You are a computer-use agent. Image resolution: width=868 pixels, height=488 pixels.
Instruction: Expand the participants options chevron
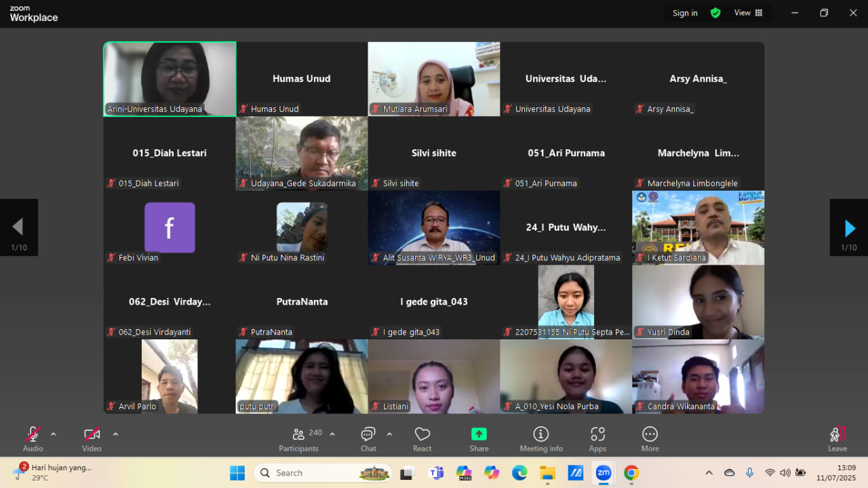[332, 434]
